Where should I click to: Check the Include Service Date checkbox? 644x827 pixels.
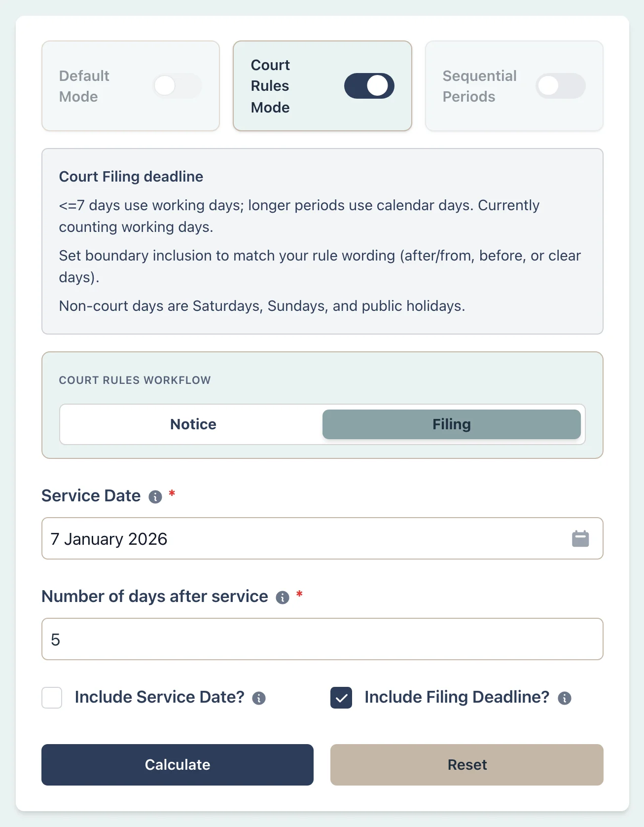click(x=52, y=698)
